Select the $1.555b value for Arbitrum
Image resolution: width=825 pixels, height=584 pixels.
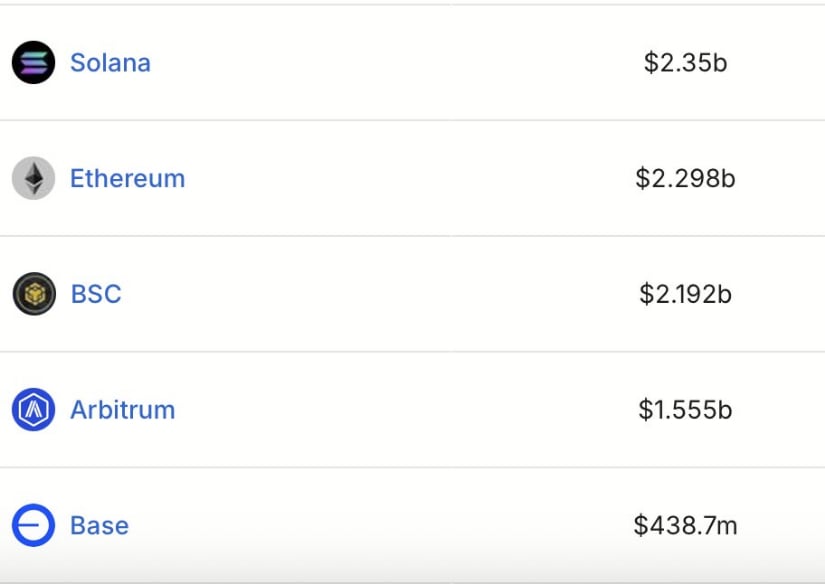point(685,409)
